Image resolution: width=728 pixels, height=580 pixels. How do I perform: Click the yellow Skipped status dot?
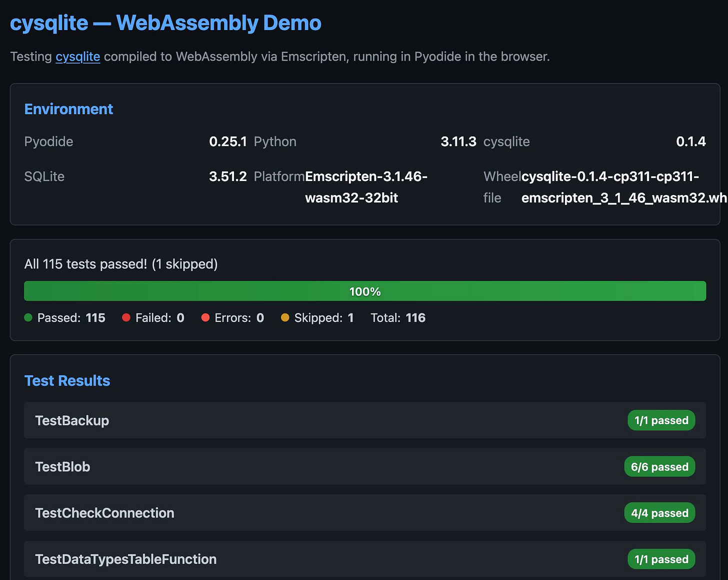click(285, 317)
